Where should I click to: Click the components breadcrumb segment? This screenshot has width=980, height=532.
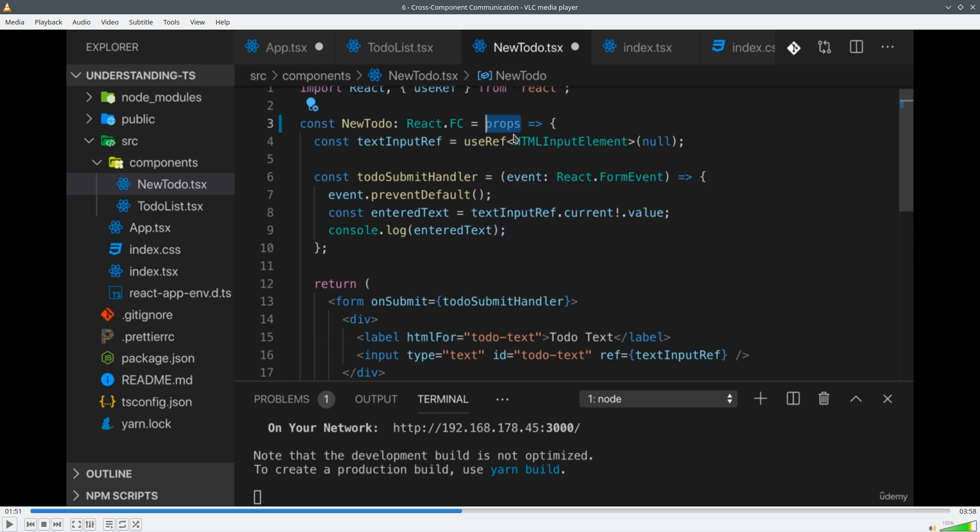pyautogui.click(x=316, y=76)
